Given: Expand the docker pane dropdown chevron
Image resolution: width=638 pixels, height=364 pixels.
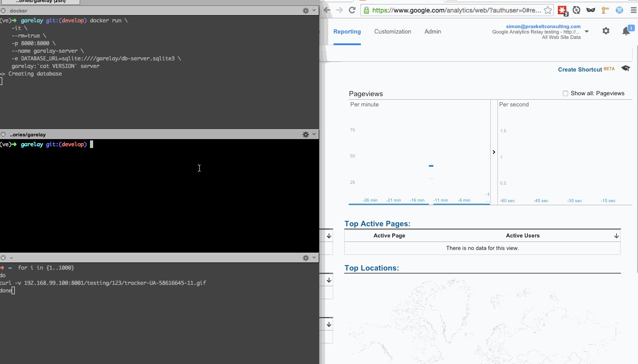Looking at the screenshot, I should tap(314, 11).
